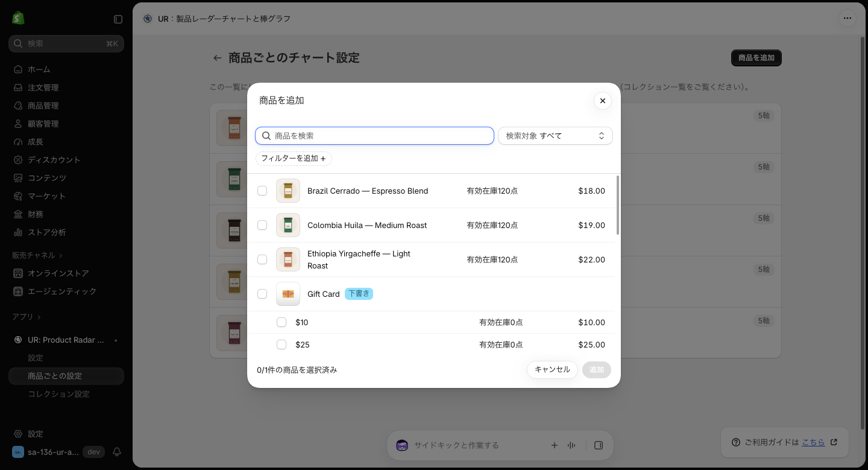Viewport: 868px width, 470px height.
Task: Open 顧客管理 customers icon
Action: [18, 124]
